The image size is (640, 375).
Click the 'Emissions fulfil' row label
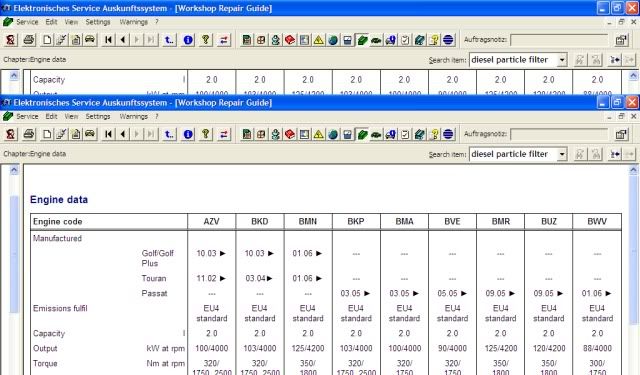60,308
